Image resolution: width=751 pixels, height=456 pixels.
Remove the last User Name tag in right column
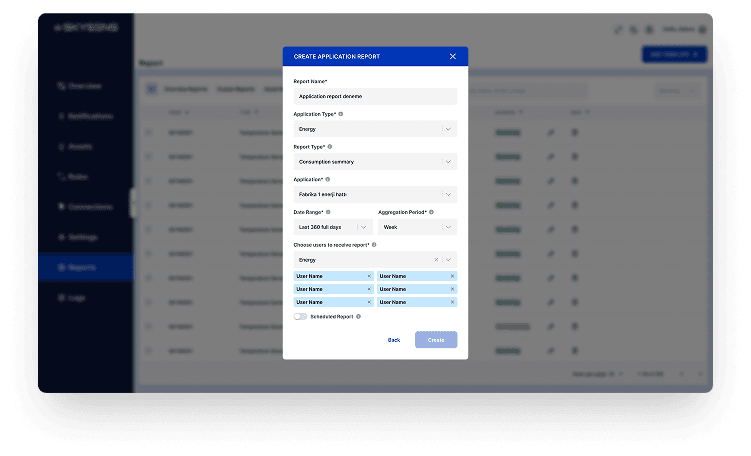452,302
